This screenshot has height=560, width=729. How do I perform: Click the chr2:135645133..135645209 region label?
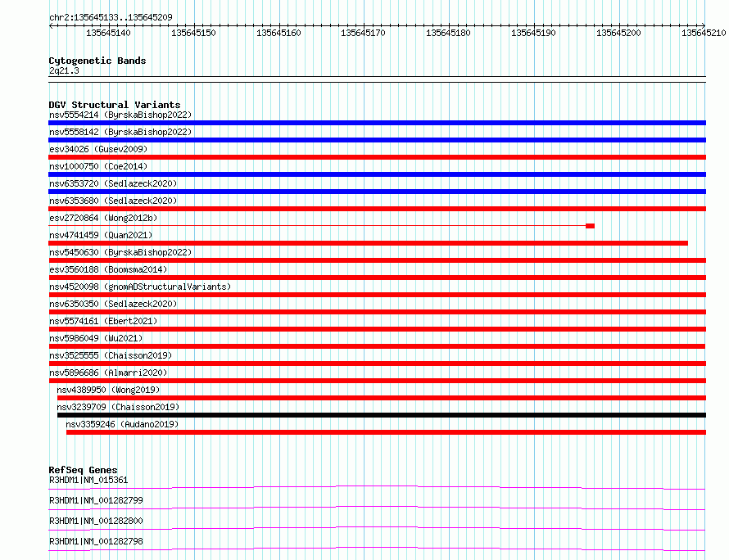[x=111, y=17]
